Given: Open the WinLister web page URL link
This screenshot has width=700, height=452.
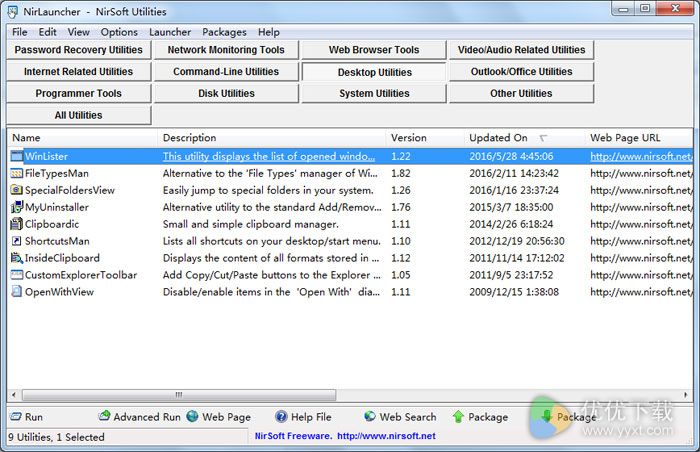Looking at the screenshot, I should click(x=641, y=156).
